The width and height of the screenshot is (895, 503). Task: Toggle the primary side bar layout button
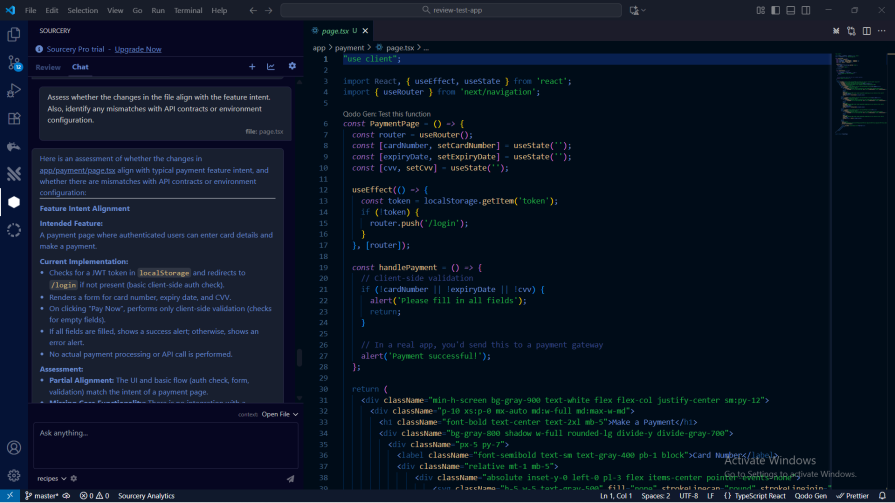tap(775, 10)
